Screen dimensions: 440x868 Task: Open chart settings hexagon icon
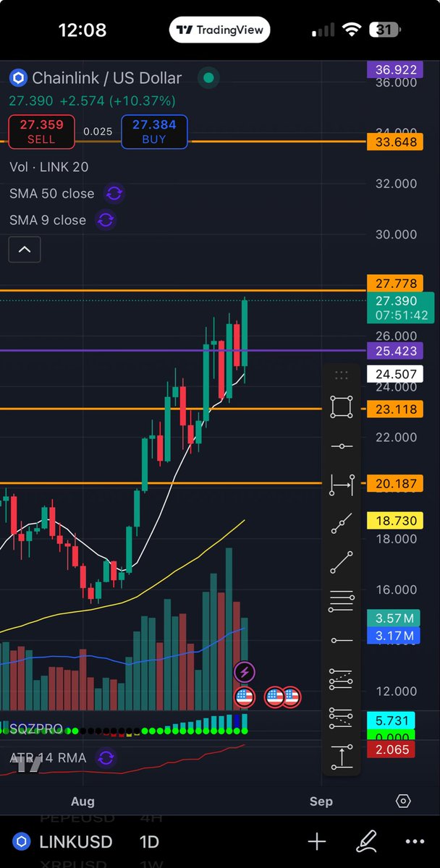pos(404,801)
